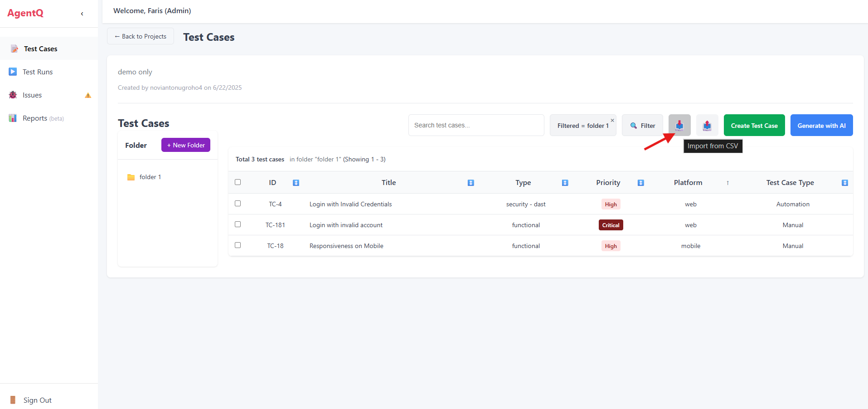This screenshot has height=409, width=868.
Task: Click inside the Search test cases field
Action: point(475,125)
